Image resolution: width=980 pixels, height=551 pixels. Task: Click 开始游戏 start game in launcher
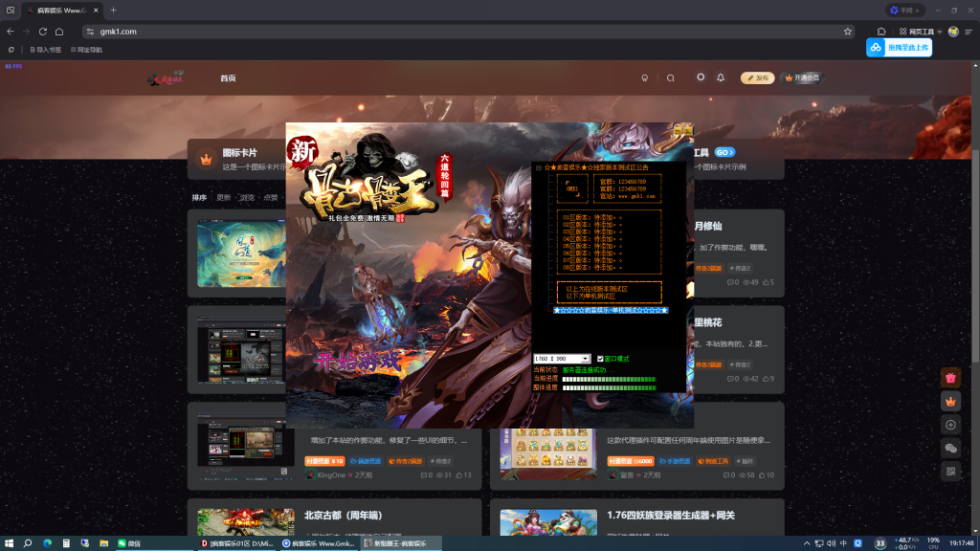click(355, 363)
